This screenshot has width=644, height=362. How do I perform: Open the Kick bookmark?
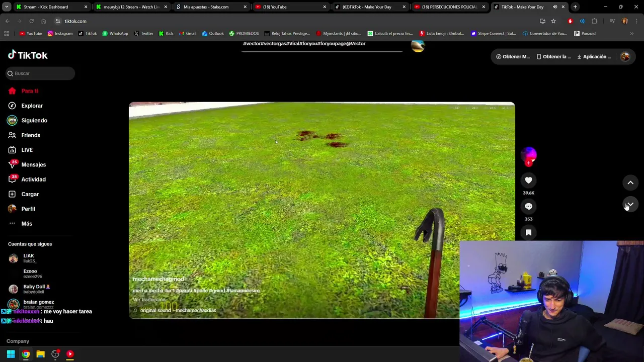pyautogui.click(x=166, y=34)
